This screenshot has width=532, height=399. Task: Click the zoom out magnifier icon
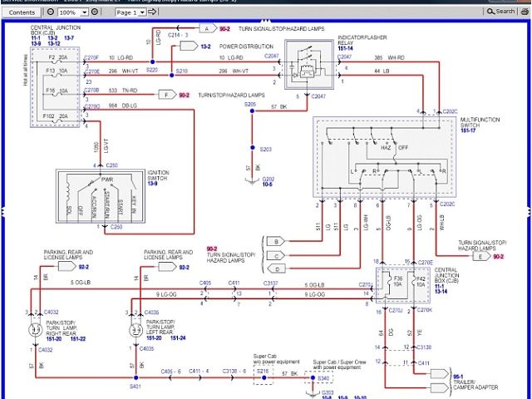[51, 12]
